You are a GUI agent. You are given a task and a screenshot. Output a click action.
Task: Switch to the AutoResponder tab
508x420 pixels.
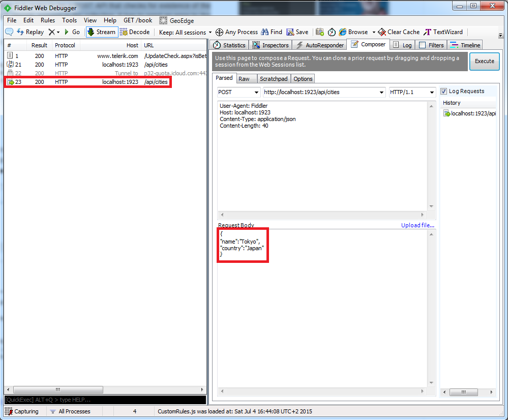tap(320, 45)
